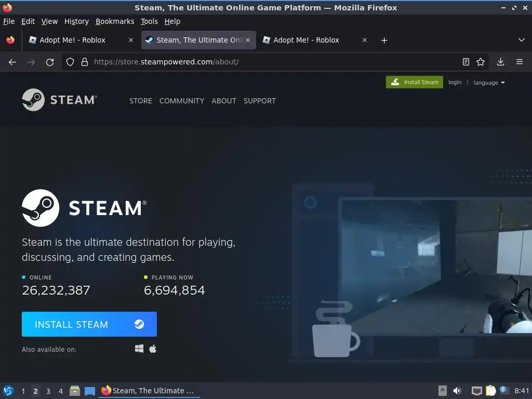This screenshot has height=399, width=532.
Task: Expand the list all tabs chevron
Action: click(x=522, y=40)
